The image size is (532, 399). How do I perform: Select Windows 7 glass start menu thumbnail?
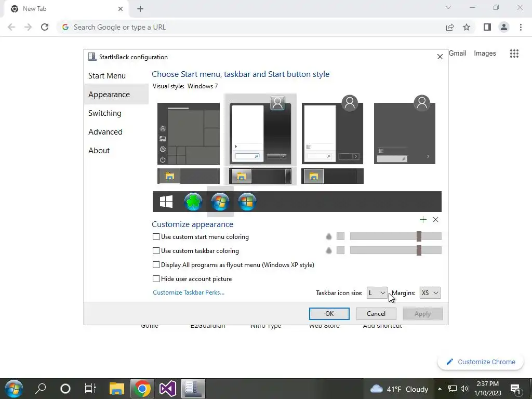(260, 130)
